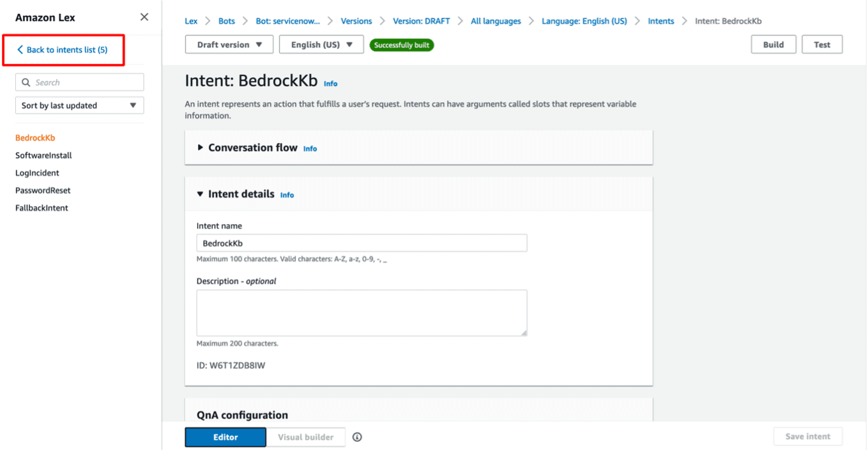Select the SoftwareInstall intent in sidebar
The height and width of the screenshot is (452, 868).
pyautogui.click(x=43, y=155)
